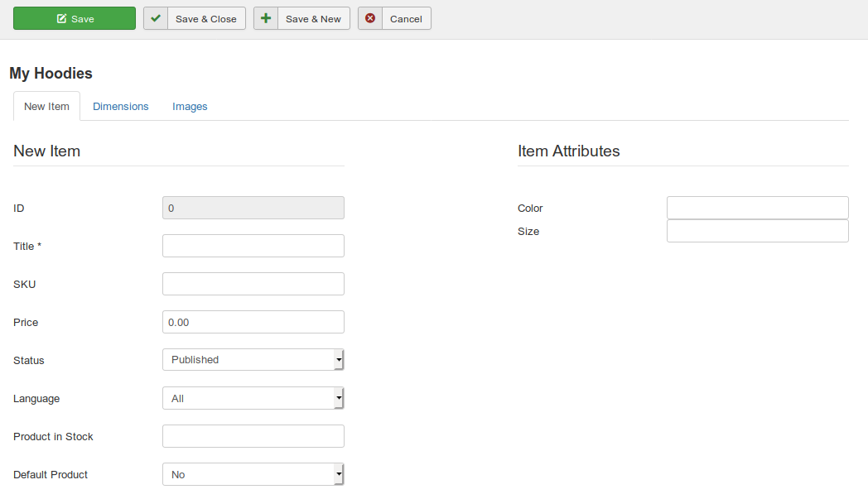Image resolution: width=868 pixels, height=499 pixels.
Task: Select the Price field showing 0.00
Action: point(253,322)
